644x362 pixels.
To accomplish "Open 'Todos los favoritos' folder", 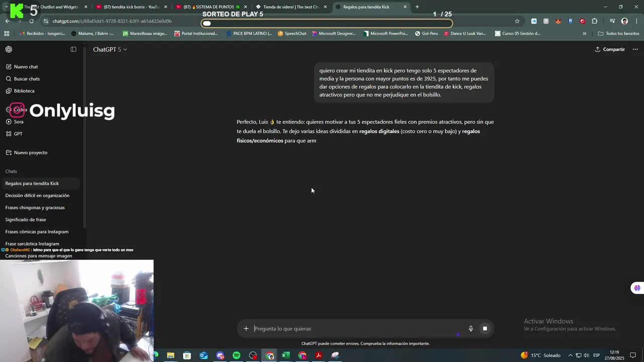I will point(618,34).
